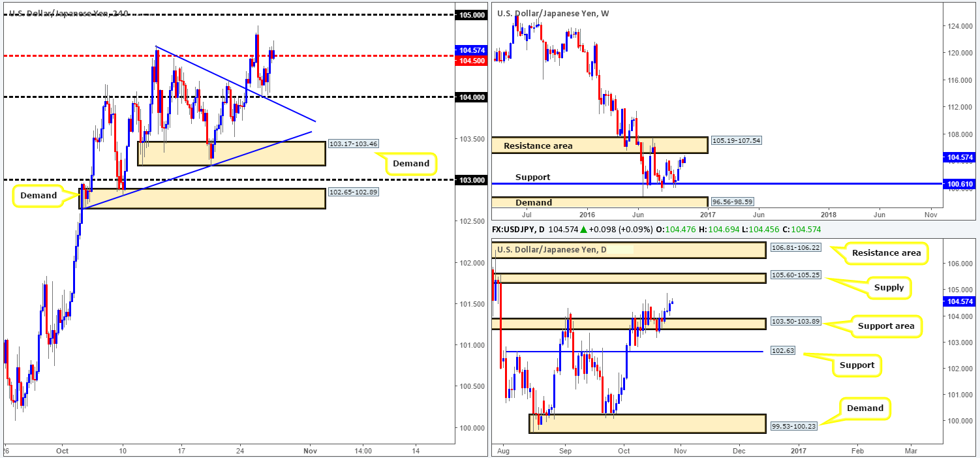Select the 102.65-102.89 zone label
Viewport: 980px width, 458px height.
(x=353, y=192)
